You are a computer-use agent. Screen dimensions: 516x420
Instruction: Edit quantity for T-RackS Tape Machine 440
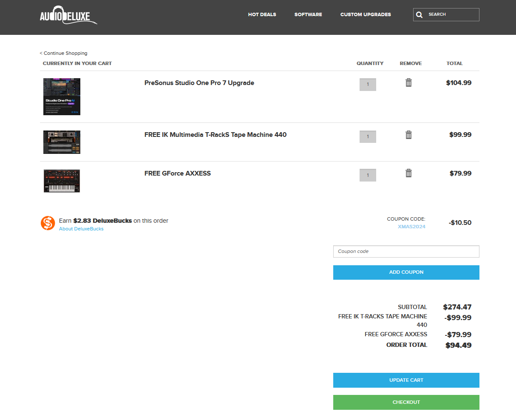(368, 136)
